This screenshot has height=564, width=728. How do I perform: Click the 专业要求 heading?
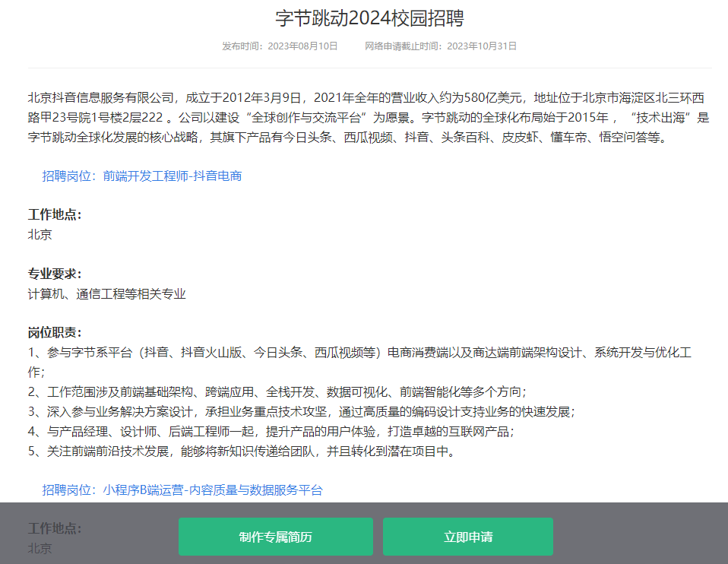point(55,274)
